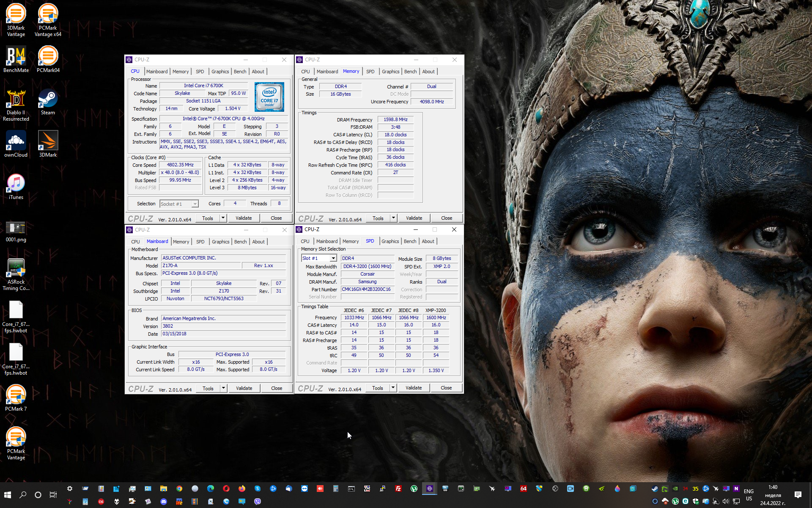Click the XMP-3200 column header
The height and width of the screenshot is (508, 812).
436,310
